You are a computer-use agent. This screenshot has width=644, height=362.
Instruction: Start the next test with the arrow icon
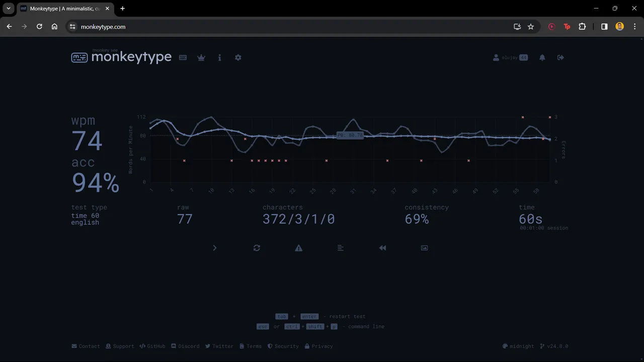[x=215, y=248]
